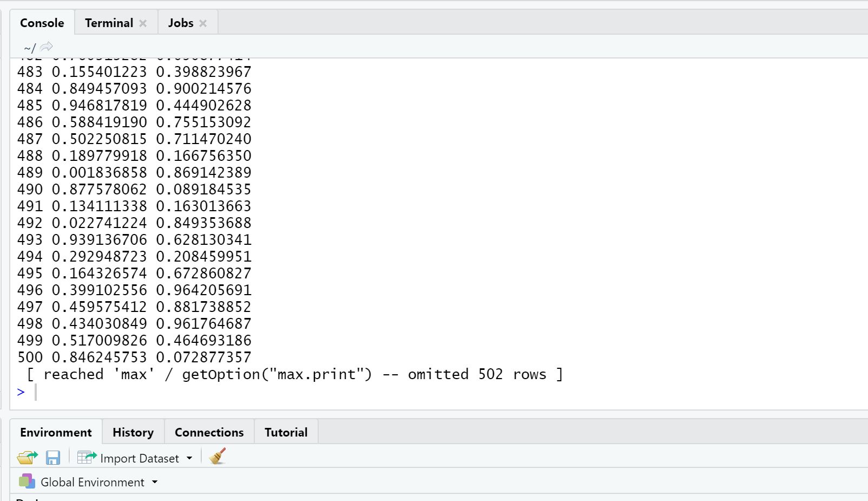Click the view working directory arrow icon

click(x=47, y=47)
